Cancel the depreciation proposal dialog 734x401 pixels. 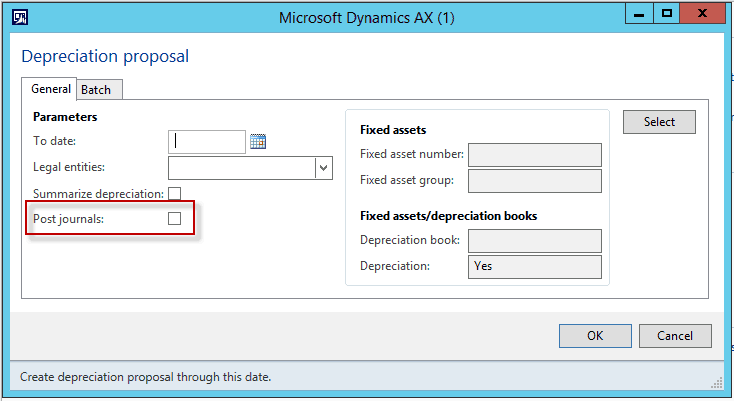pyautogui.click(x=675, y=335)
